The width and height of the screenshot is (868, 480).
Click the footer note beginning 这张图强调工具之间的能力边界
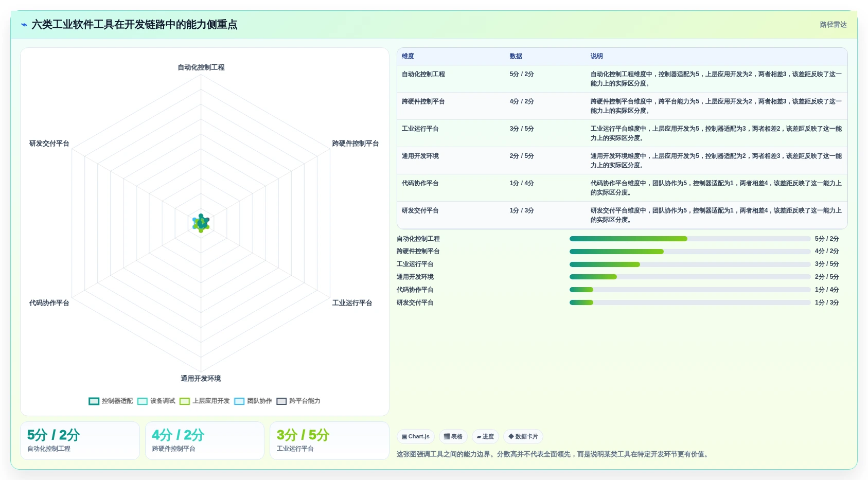(554, 454)
